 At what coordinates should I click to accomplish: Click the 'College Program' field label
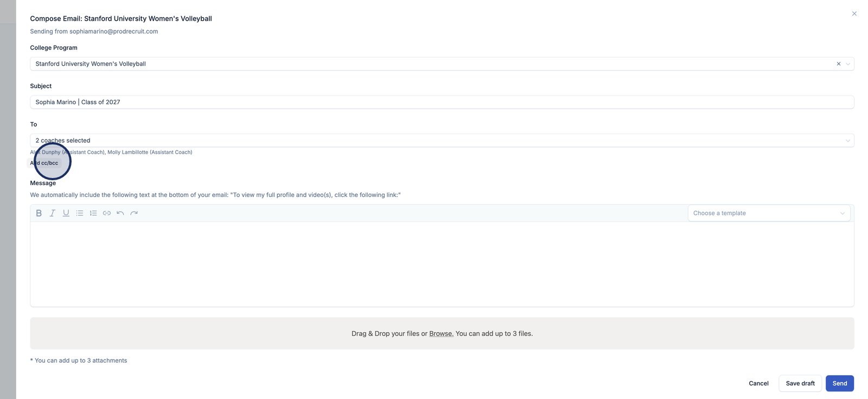point(54,48)
